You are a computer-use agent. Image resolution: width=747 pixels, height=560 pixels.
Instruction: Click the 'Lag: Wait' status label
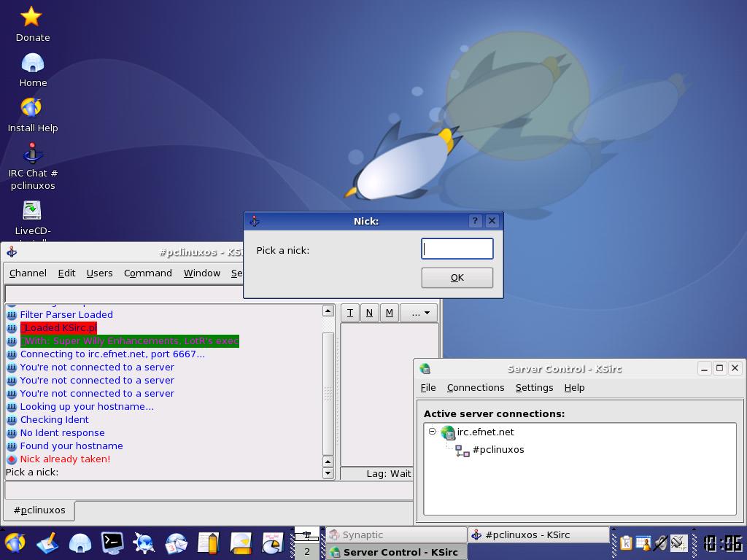coord(388,474)
